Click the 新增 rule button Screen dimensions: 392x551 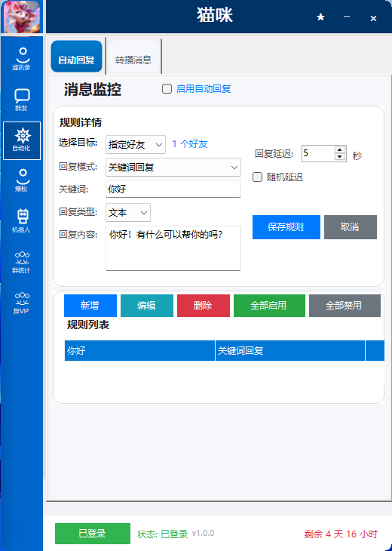[x=90, y=306]
